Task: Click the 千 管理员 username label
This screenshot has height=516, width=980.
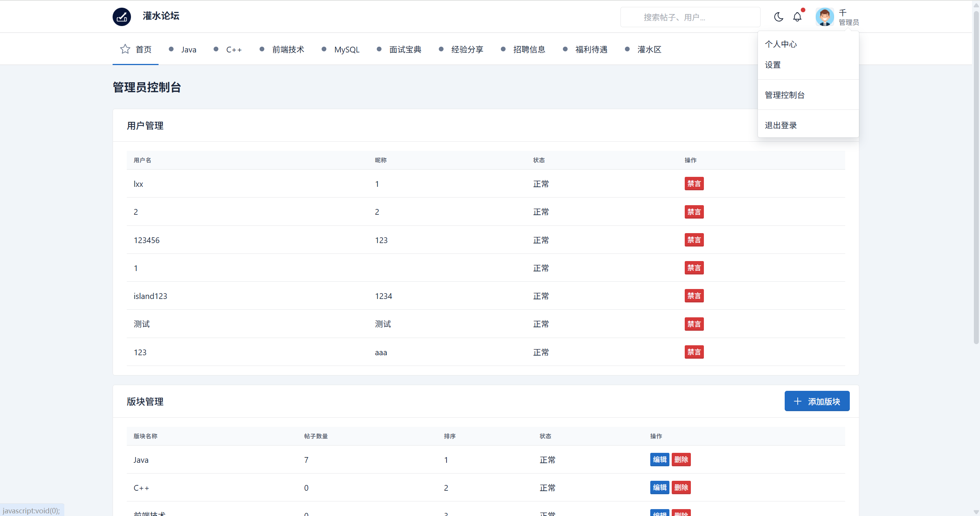Action: point(849,17)
